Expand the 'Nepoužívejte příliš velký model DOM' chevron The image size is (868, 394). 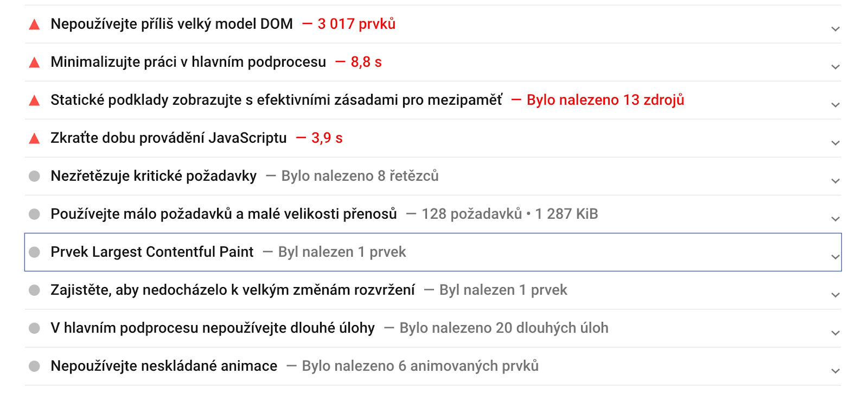click(835, 29)
